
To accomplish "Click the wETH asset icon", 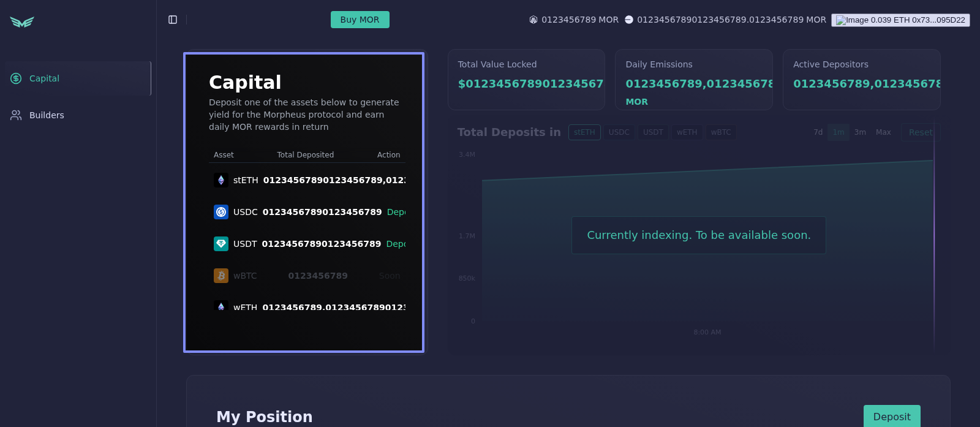I will pos(221,306).
